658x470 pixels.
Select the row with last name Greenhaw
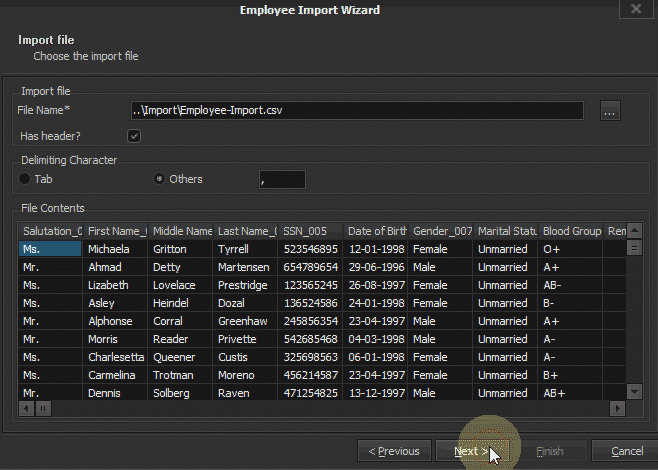(245, 321)
